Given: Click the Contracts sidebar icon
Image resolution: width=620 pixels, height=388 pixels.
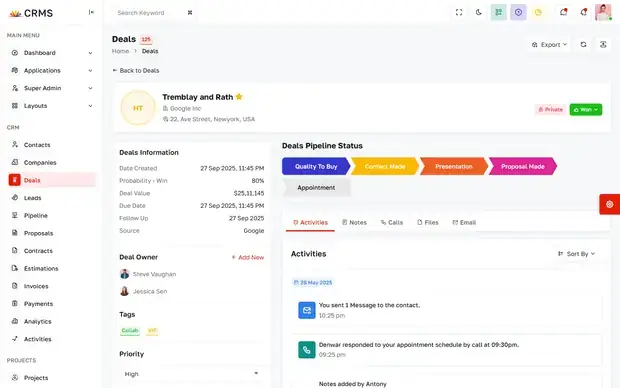Looking at the screenshot, I should (x=15, y=250).
